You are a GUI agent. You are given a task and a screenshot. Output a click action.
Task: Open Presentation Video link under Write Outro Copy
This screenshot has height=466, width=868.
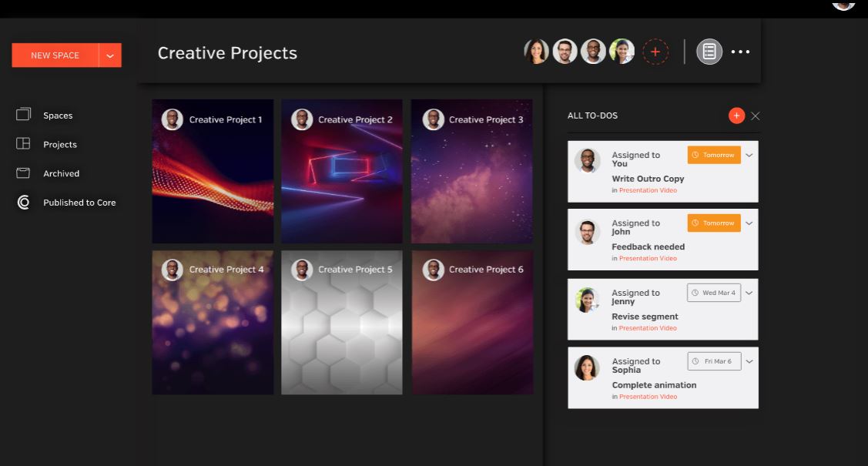[x=648, y=190]
